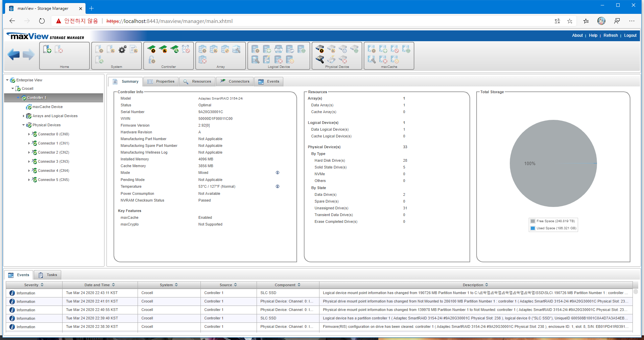Click browser refresh icon
644x340 pixels.
tap(42, 21)
